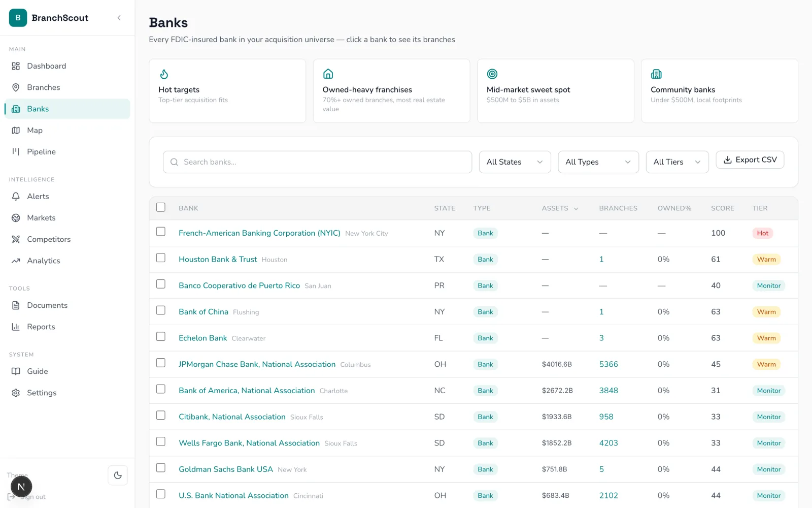812x508 pixels.
Task: Click the house icon on Owned-heavy franchises card
Action: pyautogui.click(x=328, y=74)
